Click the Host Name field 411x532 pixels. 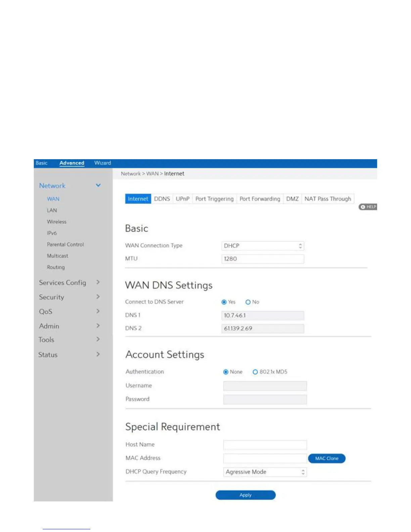tap(265, 445)
